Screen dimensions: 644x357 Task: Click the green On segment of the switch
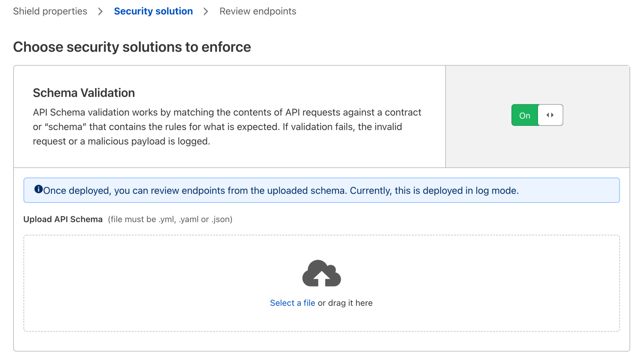pyautogui.click(x=524, y=115)
